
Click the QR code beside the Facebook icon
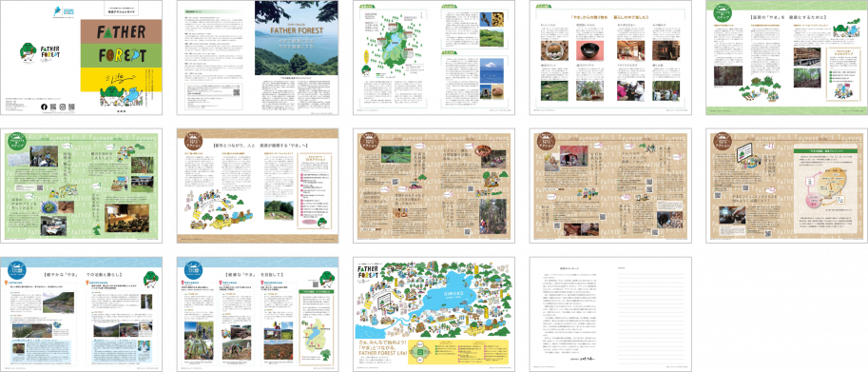coord(53,107)
